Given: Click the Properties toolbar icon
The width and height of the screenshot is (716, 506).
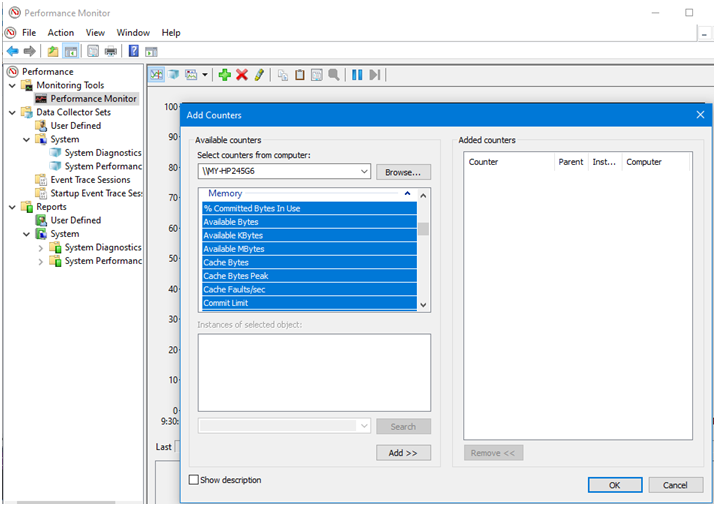Looking at the screenshot, I should pos(93,51).
